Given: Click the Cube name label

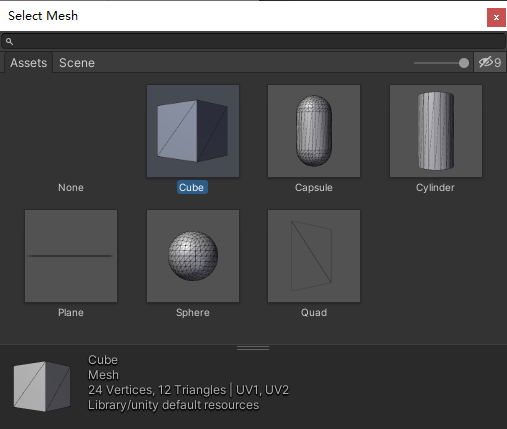Looking at the screenshot, I should click(192, 187).
